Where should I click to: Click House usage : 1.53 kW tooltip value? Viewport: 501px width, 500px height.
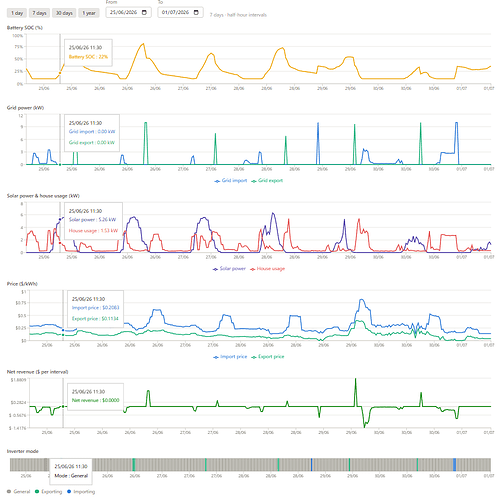coord(93,231)
